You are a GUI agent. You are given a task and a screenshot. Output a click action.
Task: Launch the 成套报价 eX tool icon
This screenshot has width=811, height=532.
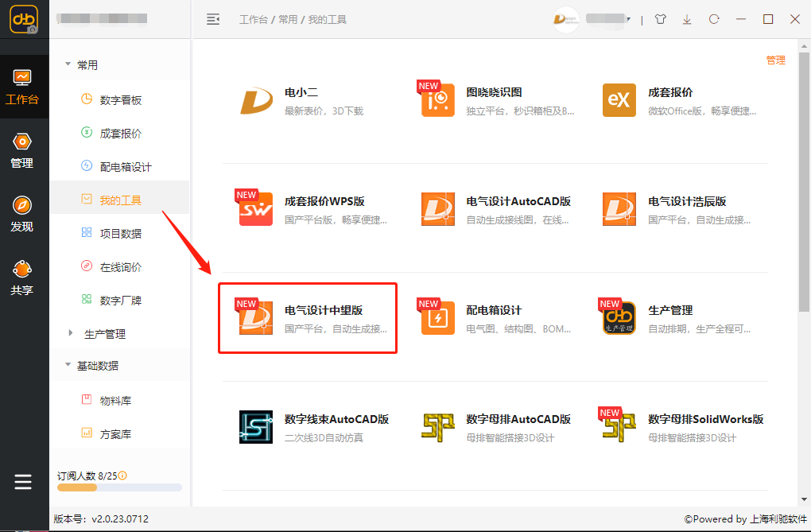click(x=619, y=100)
